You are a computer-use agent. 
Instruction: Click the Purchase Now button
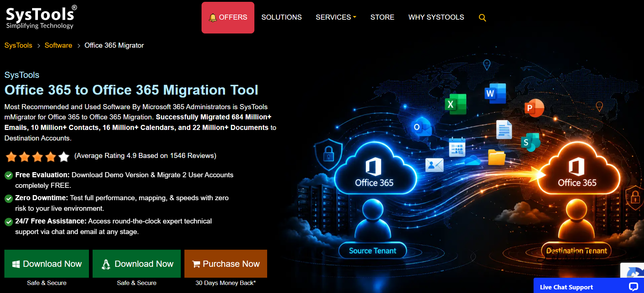coord(226,264)
